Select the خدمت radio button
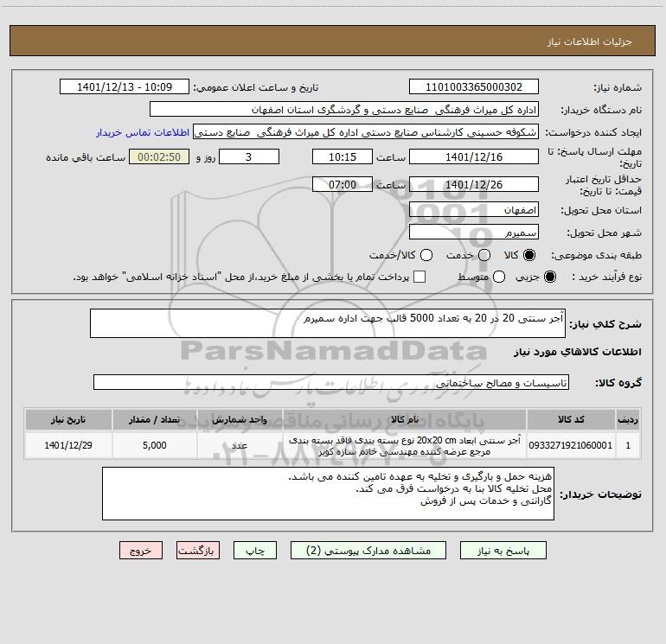Image resolution: width=666 pixels, height=644 pixels. point(484,255)
